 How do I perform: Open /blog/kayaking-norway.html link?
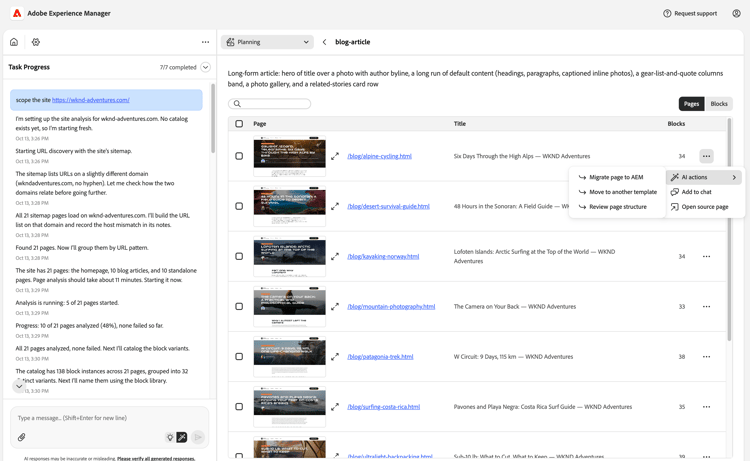pos(383,257)
